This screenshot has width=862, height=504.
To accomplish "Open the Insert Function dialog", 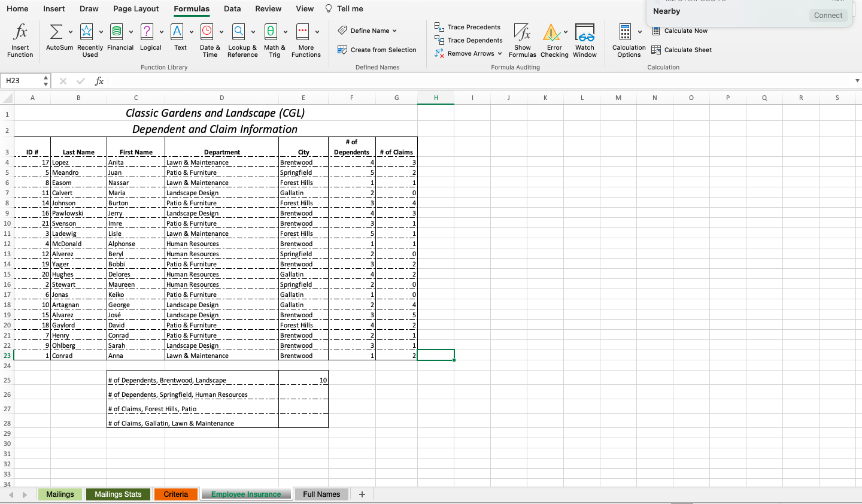I will point(20,40).
